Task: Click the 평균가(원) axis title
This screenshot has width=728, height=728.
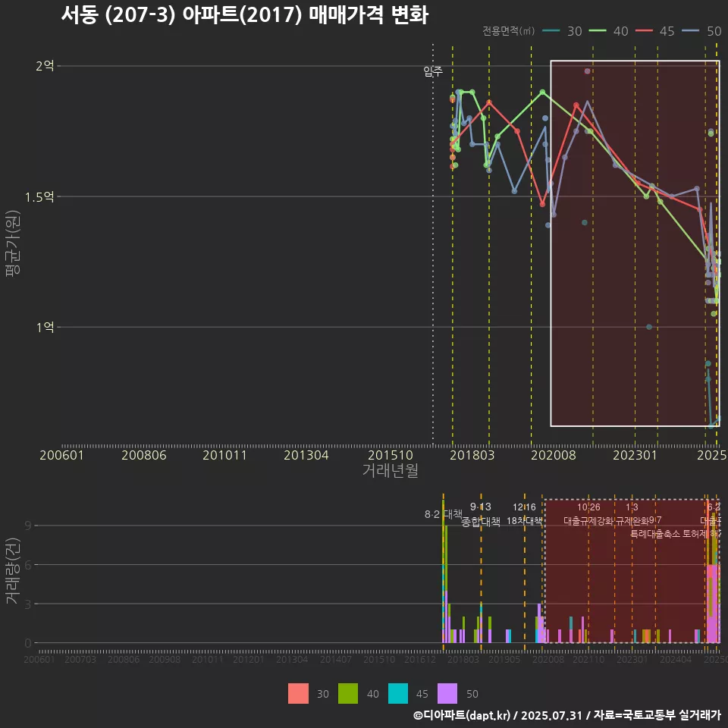Action: [13, 243]
